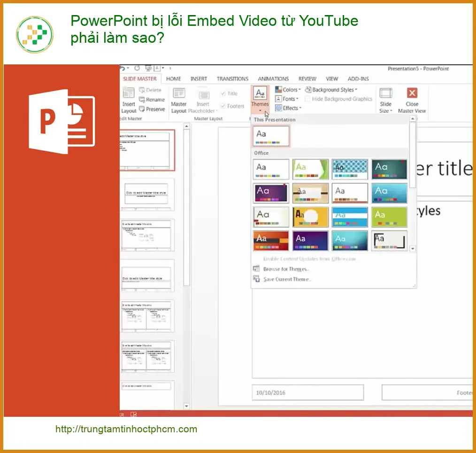Viewport: 476px width, 453px height.
Task: Click the round green site logo in the header
Action: [x=35, y=35]
